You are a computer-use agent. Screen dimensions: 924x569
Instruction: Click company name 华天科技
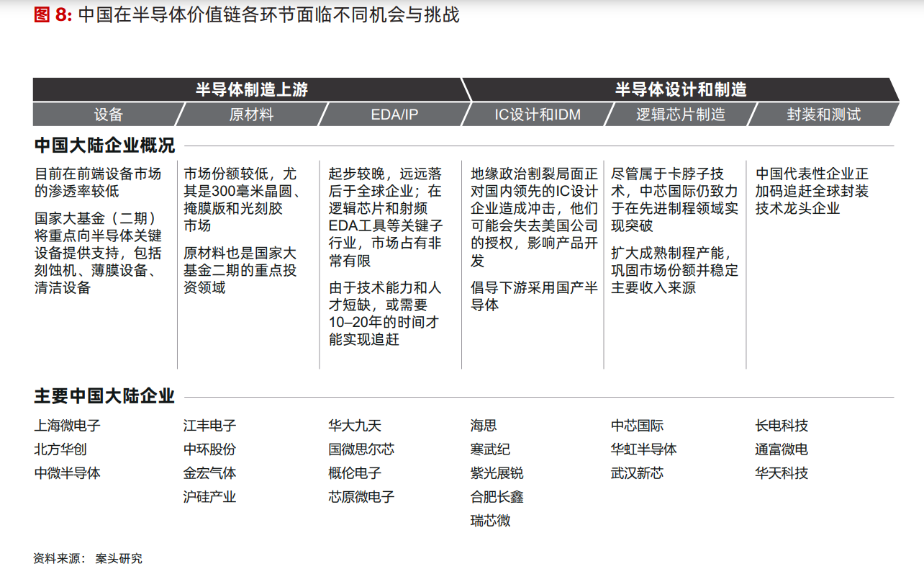click(x=782, y=473)
